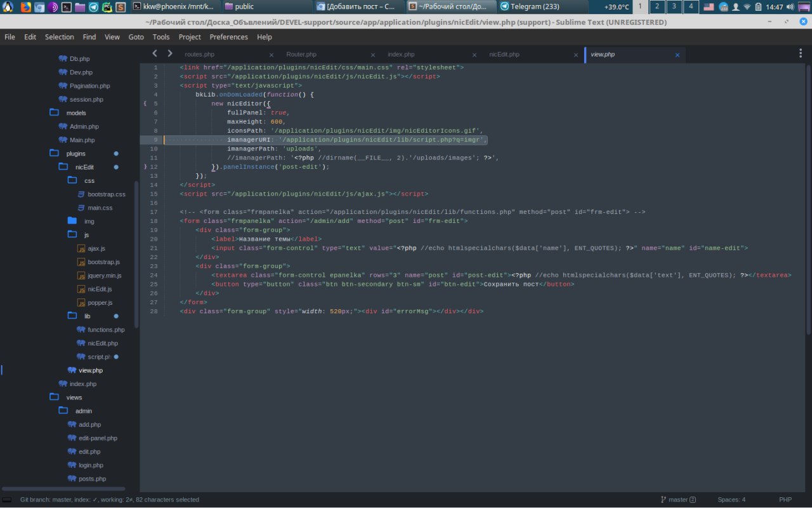The image size is (812, 508).
Task: Open ajax.js in the sidebar
Action: (96, 248)
